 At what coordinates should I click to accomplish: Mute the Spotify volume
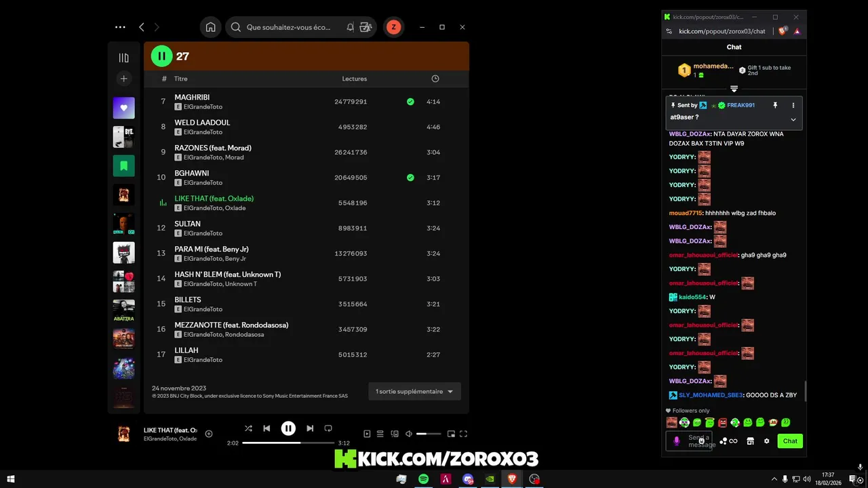[x=409, y=434]
